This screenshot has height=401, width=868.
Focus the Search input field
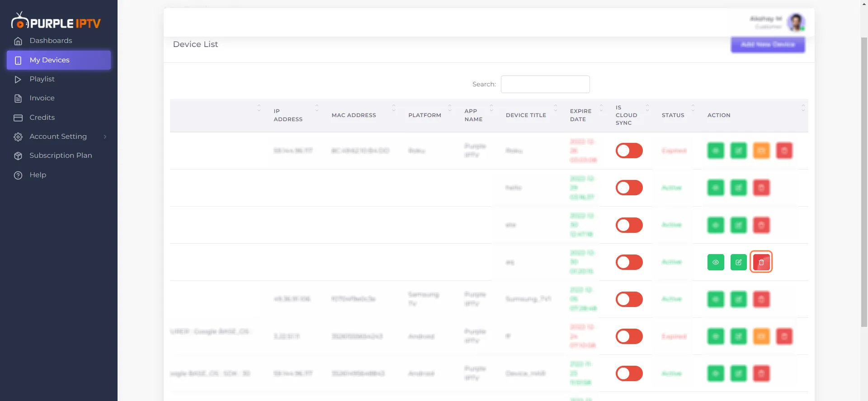(x=545, y=85)
